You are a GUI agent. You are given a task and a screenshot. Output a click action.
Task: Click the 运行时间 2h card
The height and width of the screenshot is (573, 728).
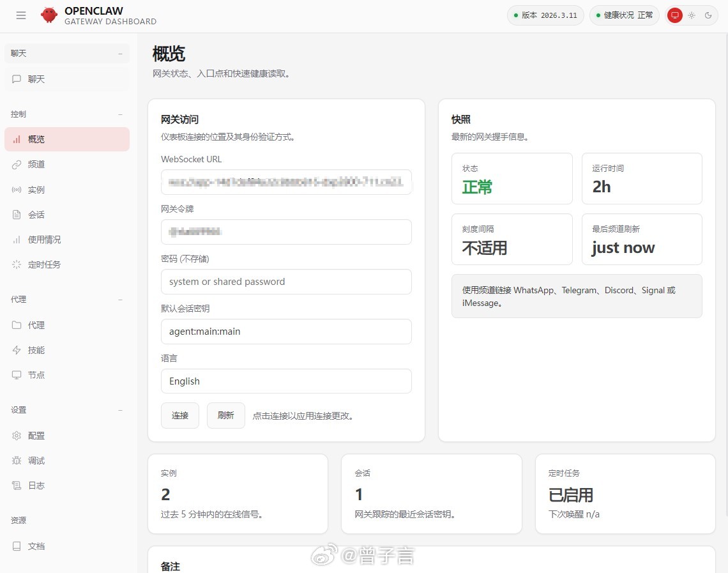point(642,179)
